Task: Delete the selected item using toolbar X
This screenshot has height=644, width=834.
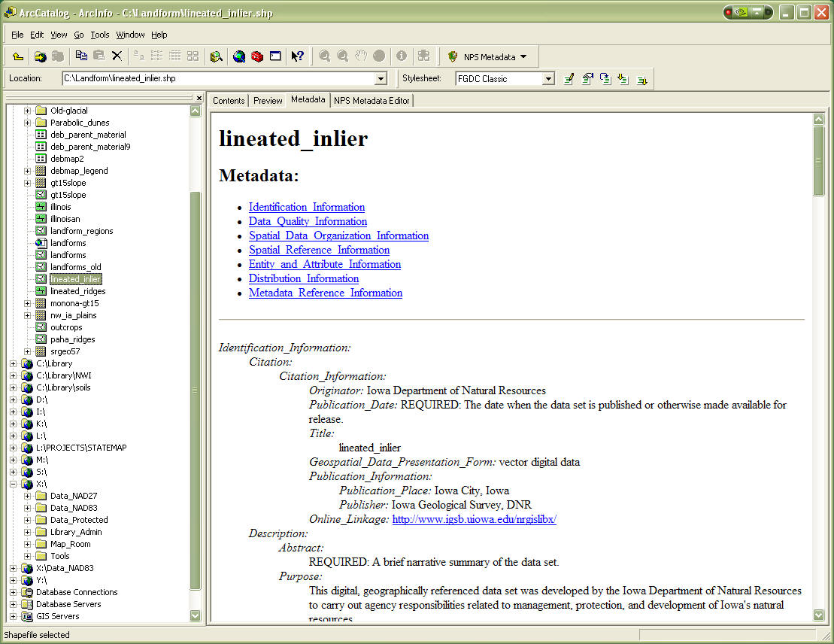Action: (x=117, y=56)
